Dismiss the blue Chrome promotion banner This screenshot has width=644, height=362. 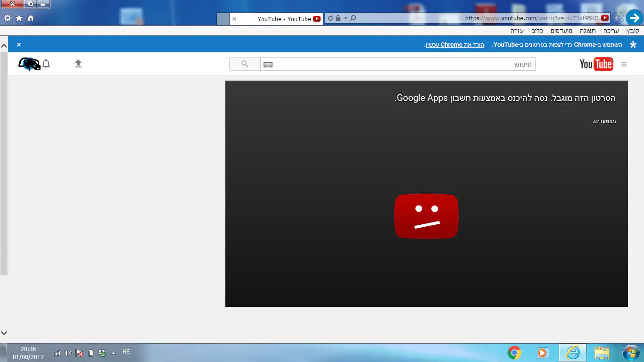[19, 45]
